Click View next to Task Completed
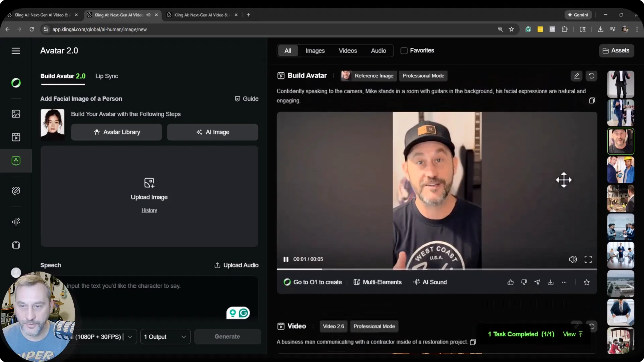Screen dimensions: 644x362 (x=573, y=334)
